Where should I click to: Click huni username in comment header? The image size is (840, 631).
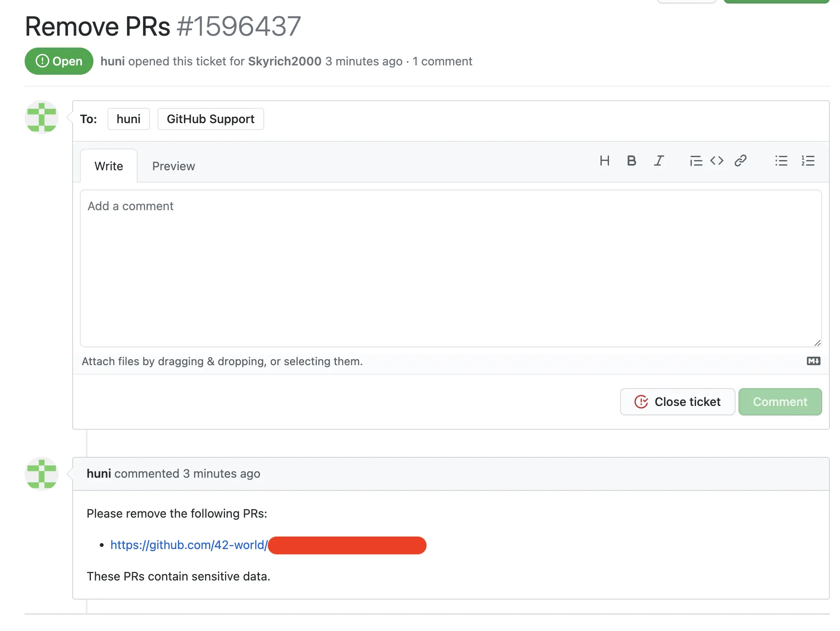(99, 473)
